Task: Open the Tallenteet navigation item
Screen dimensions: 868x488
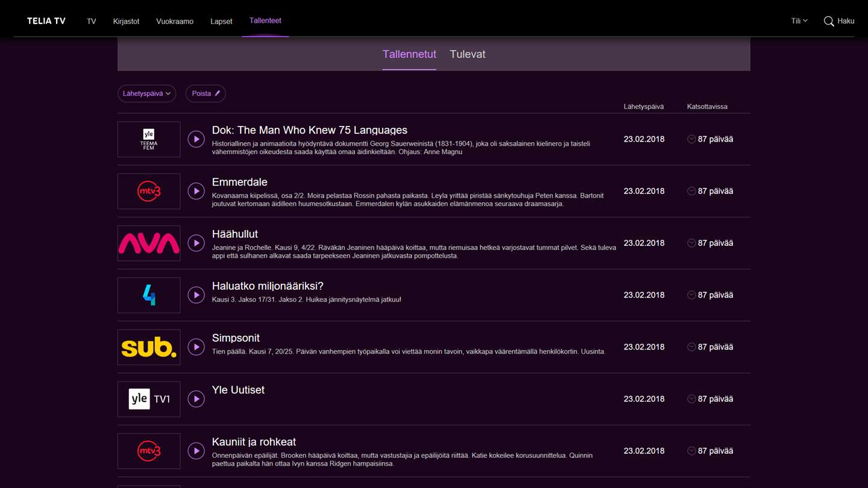Action: [x=265, y=20]
